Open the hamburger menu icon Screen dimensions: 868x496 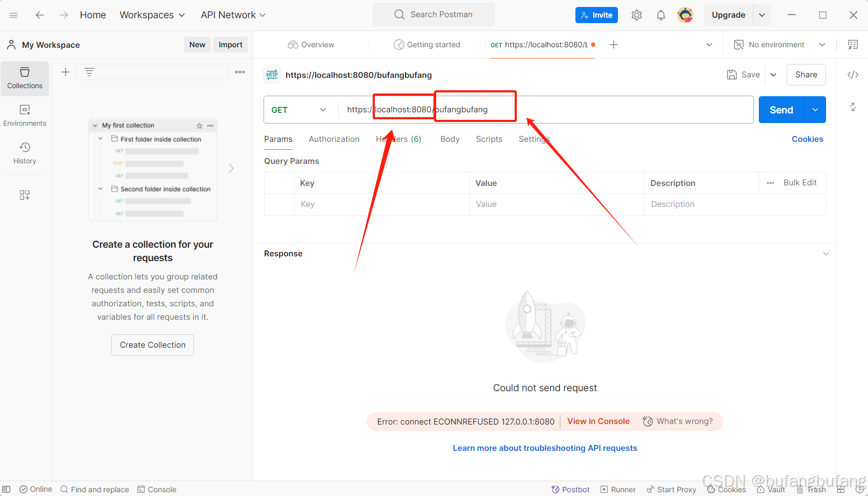coord(13,15)
